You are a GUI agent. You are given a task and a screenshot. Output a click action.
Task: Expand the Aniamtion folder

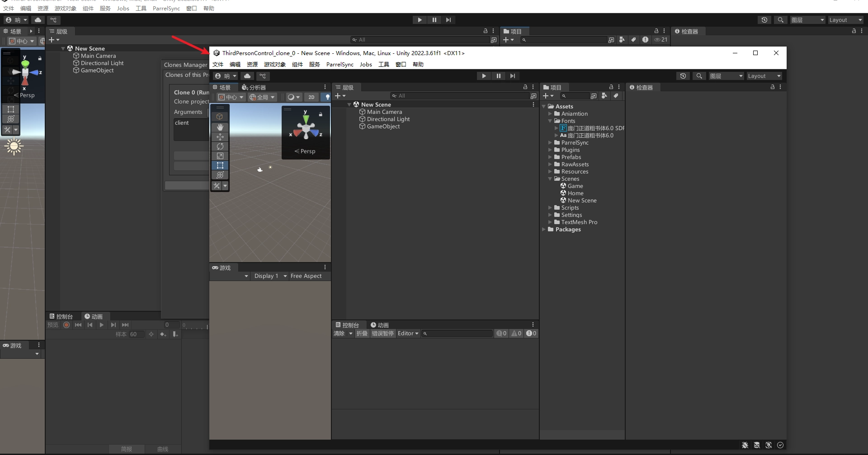(550, 114)
